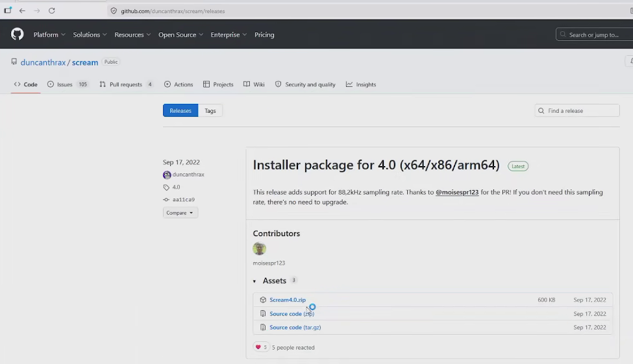
Task: Download Source code (tar.gz)
Action: pyautogui.click(x=295, y=327)
